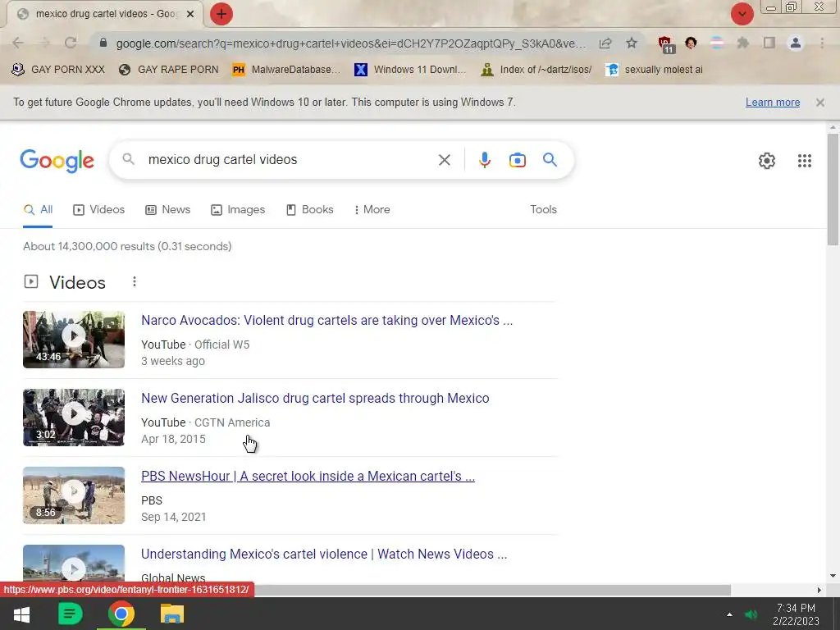Search by image with camera icon
This screenshot has width=840, height=630.
click(x=517, y=160)
